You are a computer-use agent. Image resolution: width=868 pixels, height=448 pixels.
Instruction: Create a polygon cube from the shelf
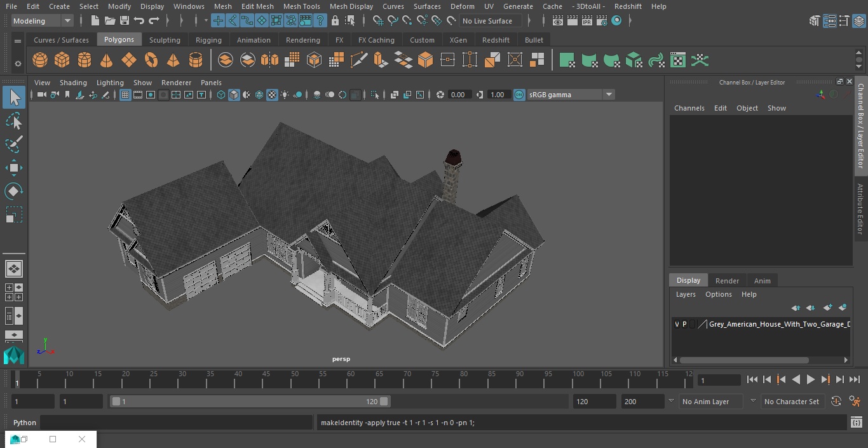62,60
